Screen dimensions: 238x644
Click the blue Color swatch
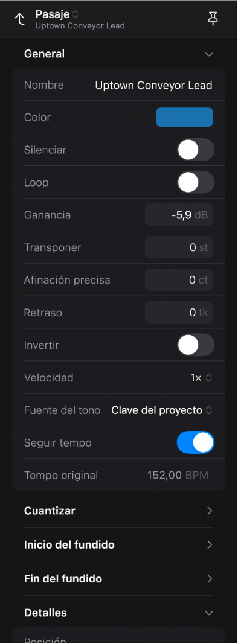(185, 118)
